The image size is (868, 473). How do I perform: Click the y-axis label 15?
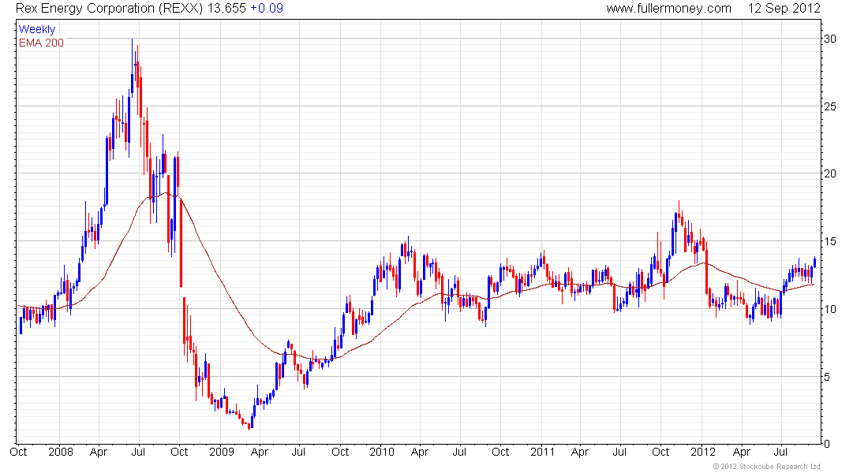[830, 241]
